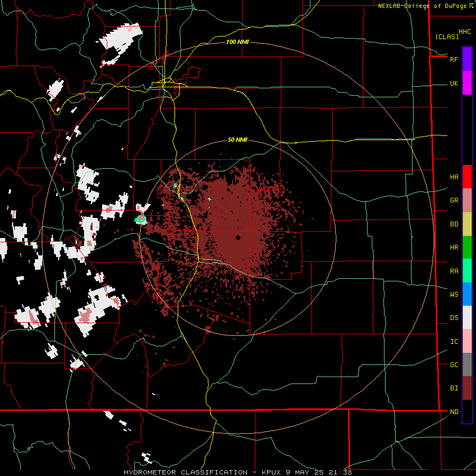Click the purple RF legend color swatch
The width and height of the screenshot is (476, 476).
tap(467, 59)
